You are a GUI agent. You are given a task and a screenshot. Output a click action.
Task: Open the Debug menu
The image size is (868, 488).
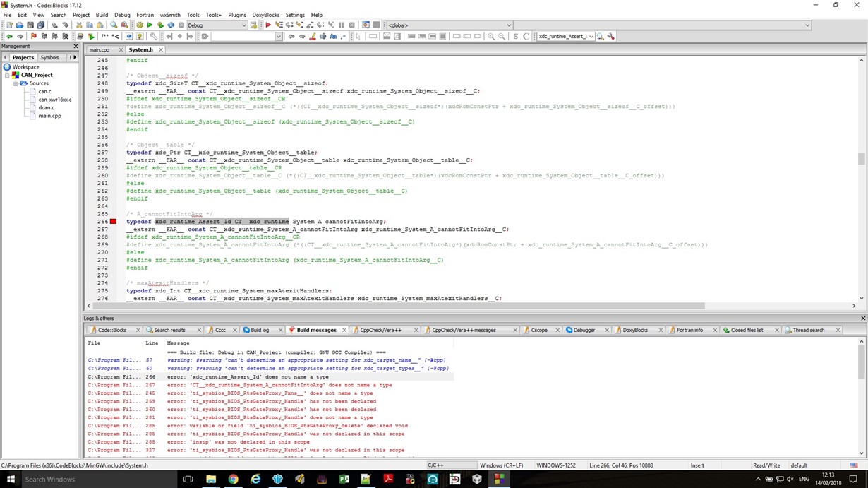(x=122, y=15)
